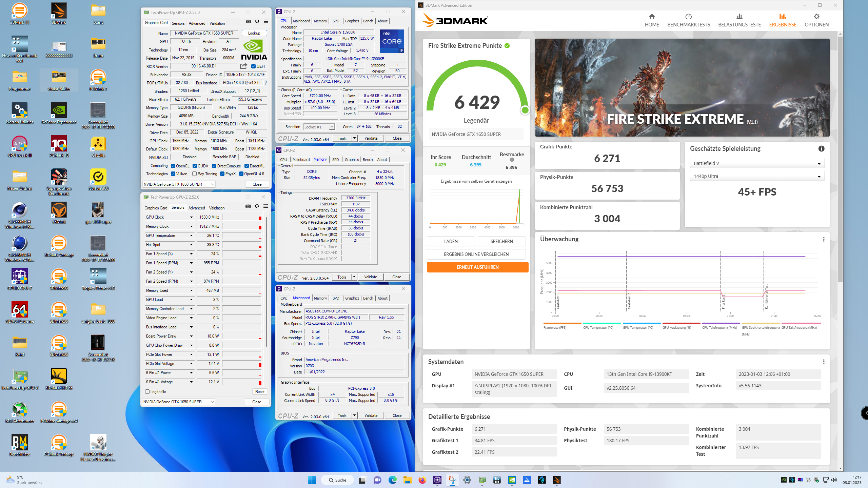Click the Bestmarke info icon

(512, 160)
